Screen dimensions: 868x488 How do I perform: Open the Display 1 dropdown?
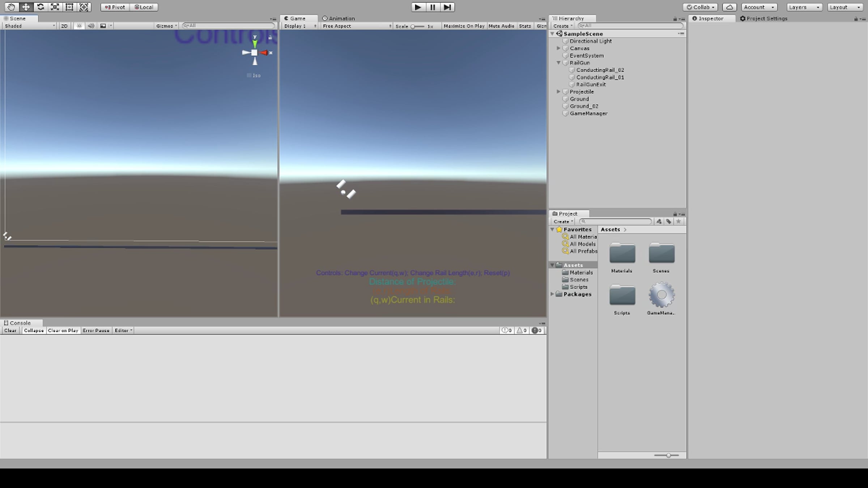(x=300, y=26)
